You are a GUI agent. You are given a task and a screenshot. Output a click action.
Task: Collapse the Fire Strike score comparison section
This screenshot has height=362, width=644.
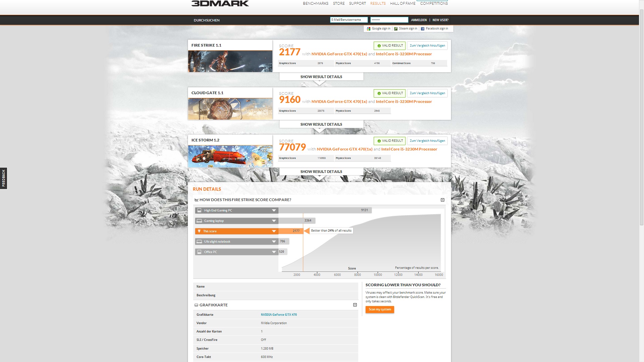coord(442,200)
